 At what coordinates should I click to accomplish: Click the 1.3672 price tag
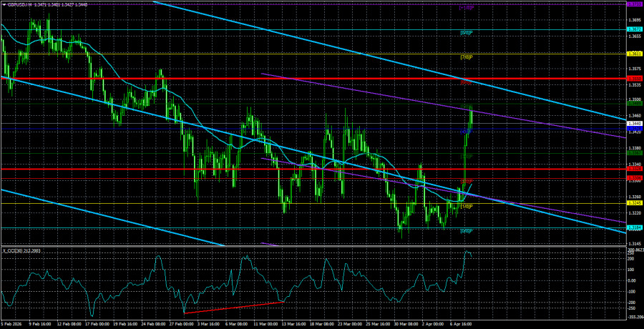pos(635,29)
